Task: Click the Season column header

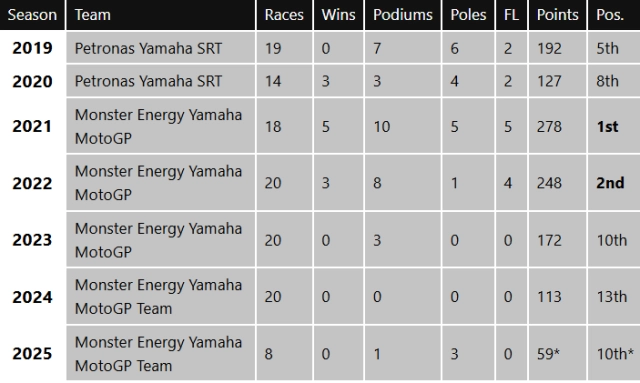Action: [32, 15]
